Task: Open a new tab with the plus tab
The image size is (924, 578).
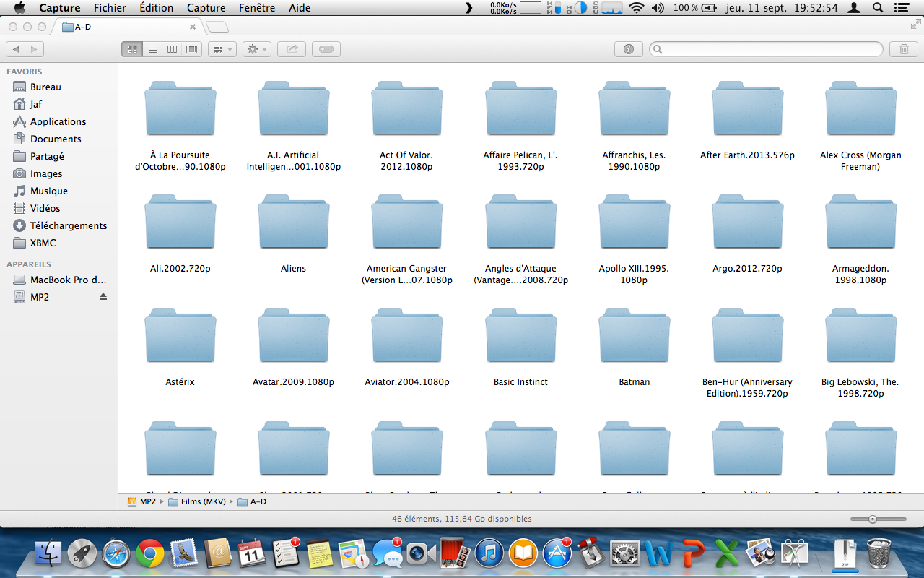Action: click(217, 27)
